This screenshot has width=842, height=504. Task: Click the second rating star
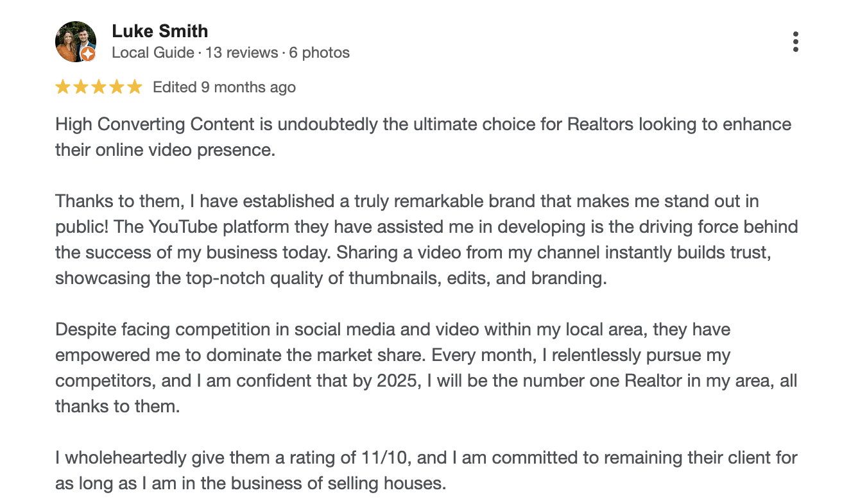pyautogui.click(x=81, y=87)
